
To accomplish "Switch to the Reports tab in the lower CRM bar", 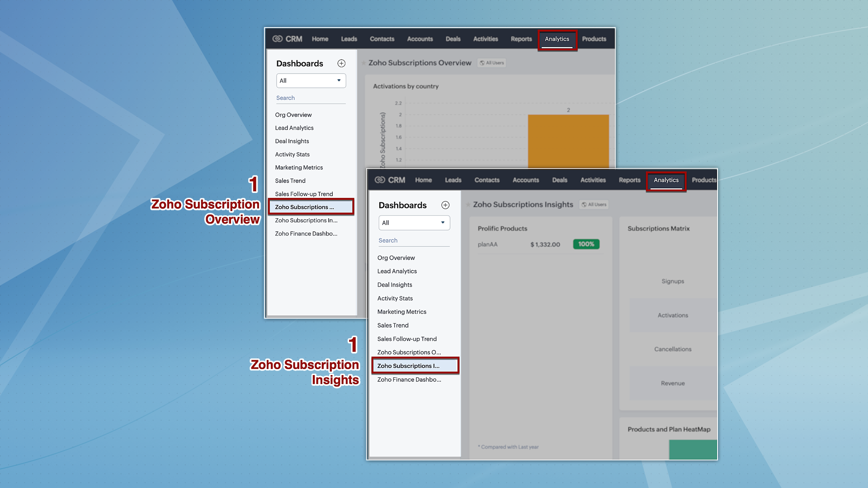I will pyautogui.click(x=629, y=180).
